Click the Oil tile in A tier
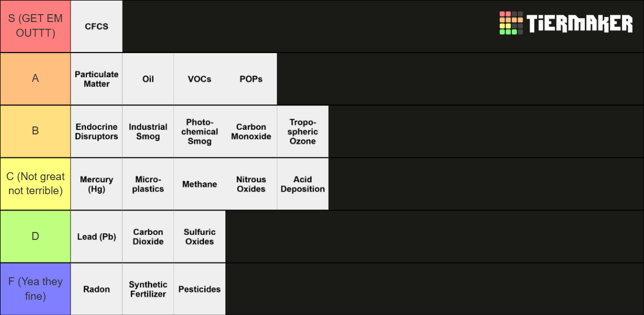The height and width of the screenshot is (315, 644). [148, 79]
